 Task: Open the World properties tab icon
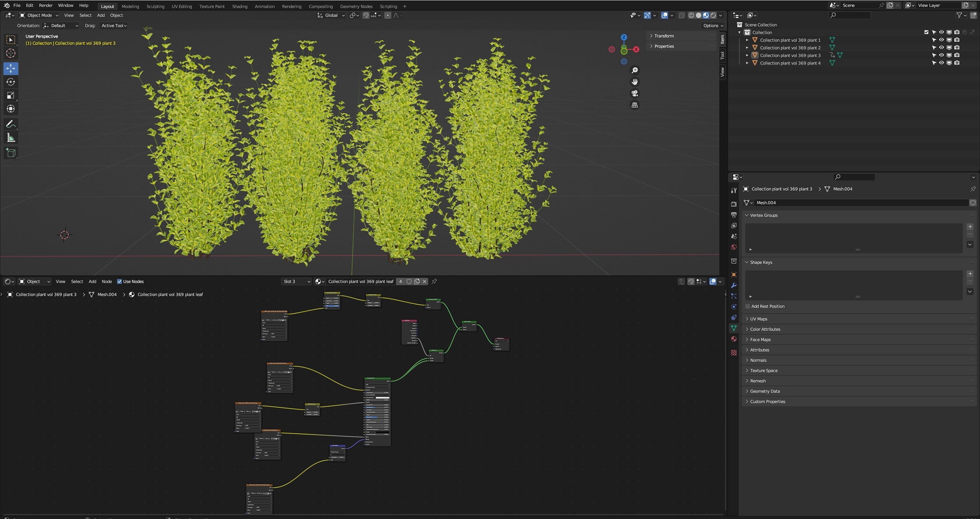point(734,247)
